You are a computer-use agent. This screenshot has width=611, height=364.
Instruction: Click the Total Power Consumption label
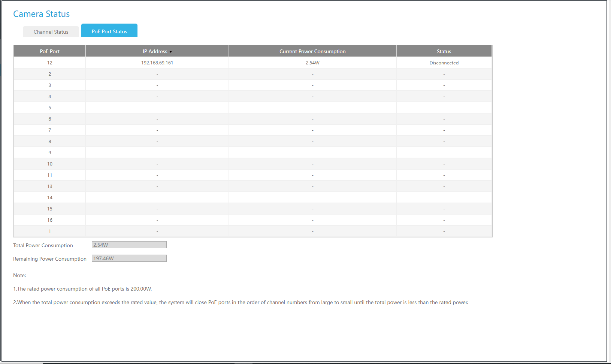[x=43, y=245]
